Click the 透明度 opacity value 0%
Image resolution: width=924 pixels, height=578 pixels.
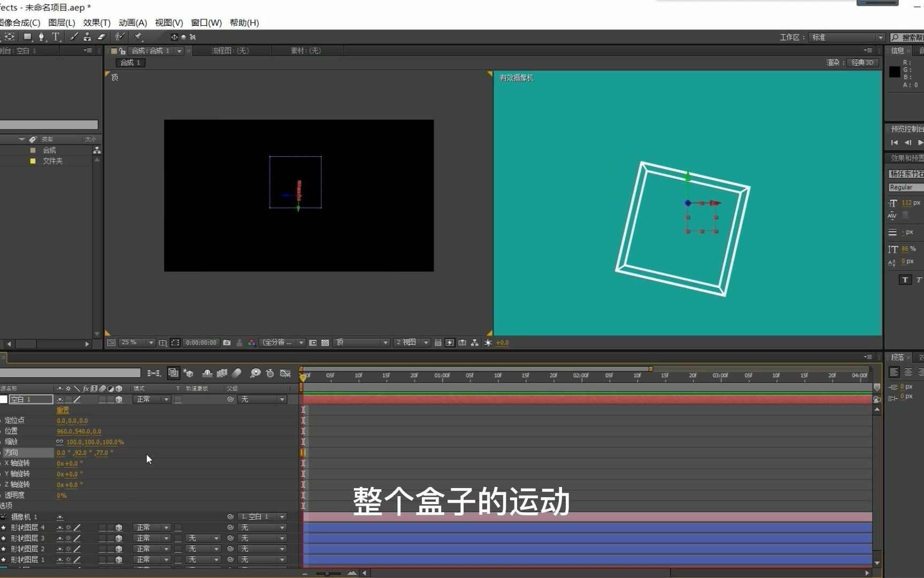coord(61,496)
